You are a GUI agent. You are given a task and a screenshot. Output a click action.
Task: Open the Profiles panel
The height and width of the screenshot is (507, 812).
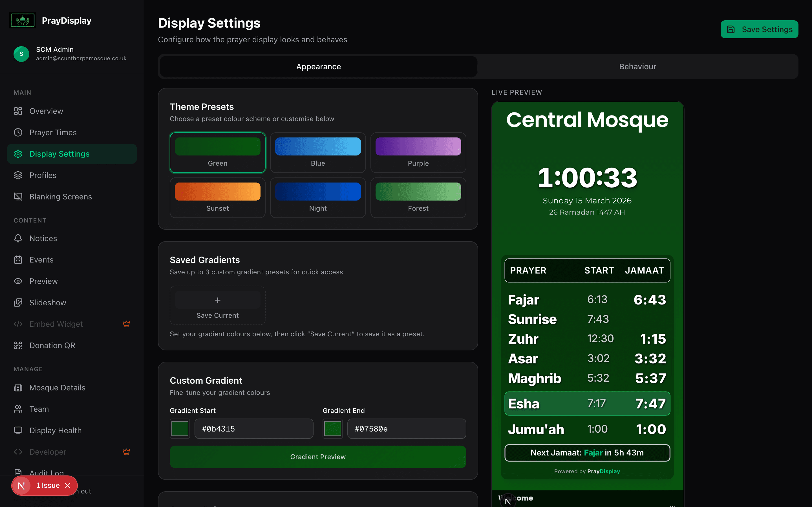click(x=43, y=175)
